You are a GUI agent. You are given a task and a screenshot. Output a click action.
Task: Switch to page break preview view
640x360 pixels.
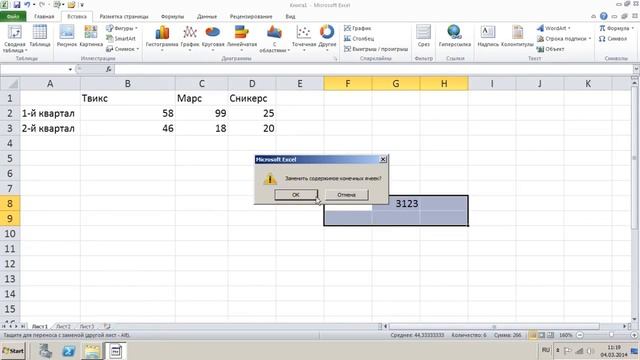tap(551, 335)
